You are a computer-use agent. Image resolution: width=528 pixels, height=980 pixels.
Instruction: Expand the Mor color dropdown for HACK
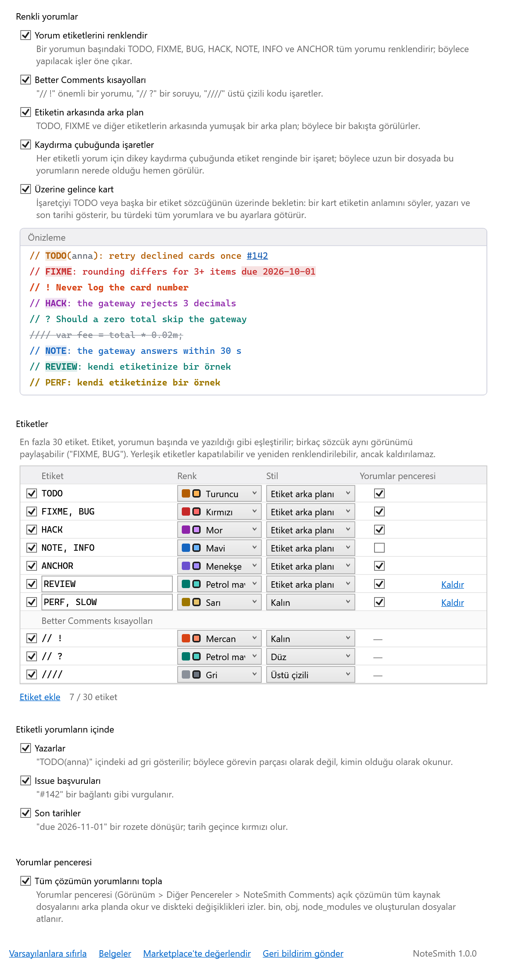click(219, 530)
